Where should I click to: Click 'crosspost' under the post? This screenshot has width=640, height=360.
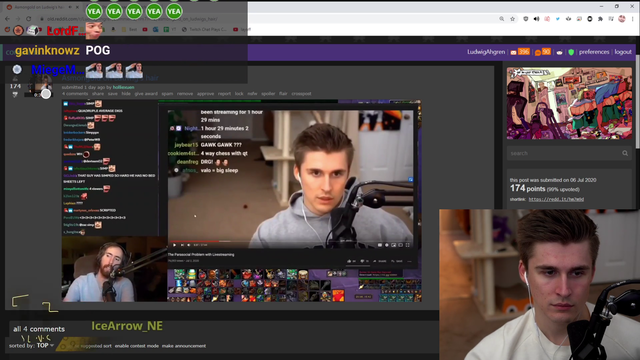(301, 94)
